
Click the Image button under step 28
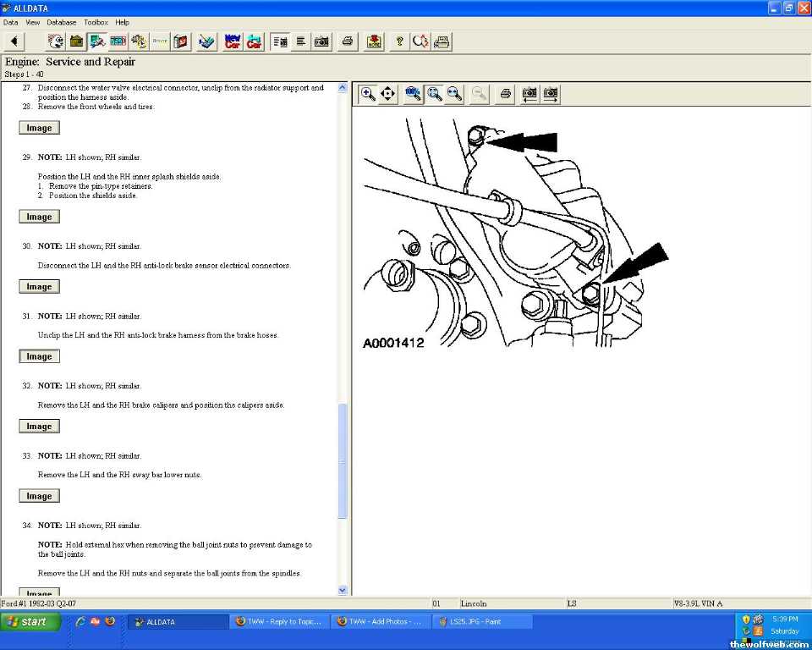point(39,129)
